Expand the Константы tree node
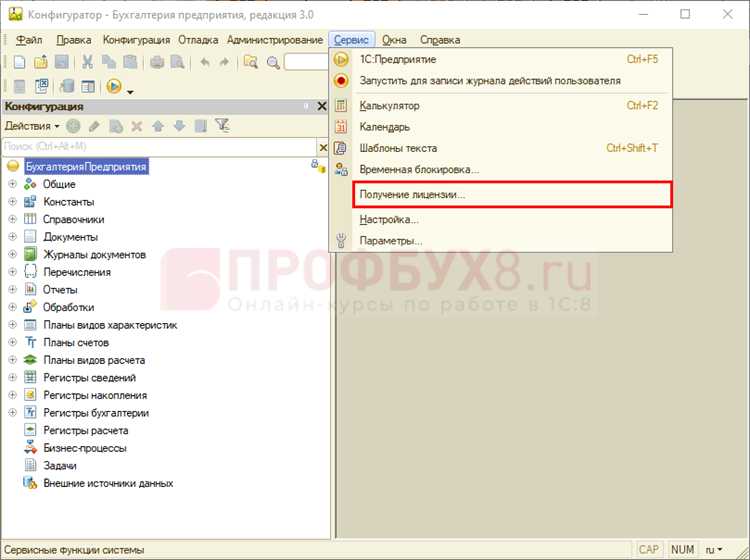Viewport: 750px width, 560px height. (x=12, y=202)
